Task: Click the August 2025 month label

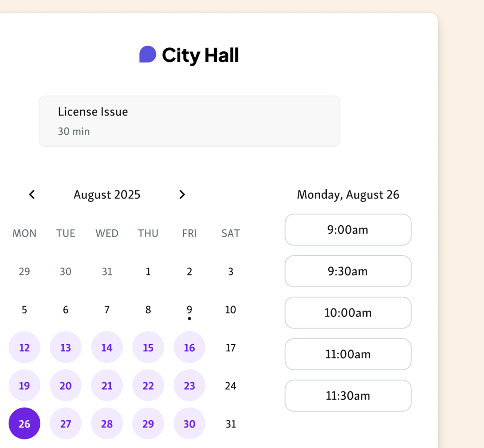Action: point(107,194)
